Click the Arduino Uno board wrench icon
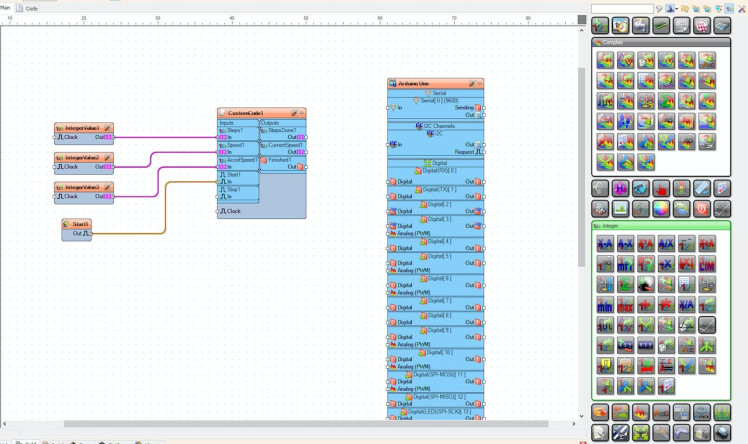 pyautogui.click(x=470, y=84)
